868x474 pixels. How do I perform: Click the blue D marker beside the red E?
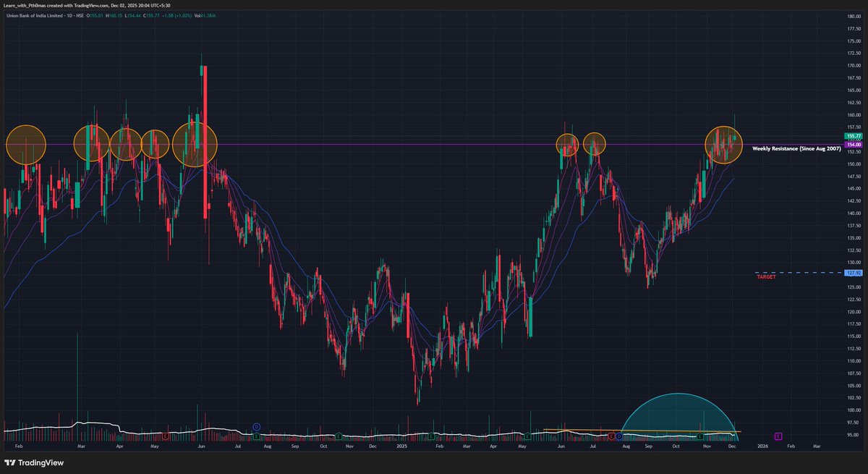click(619, 436)
